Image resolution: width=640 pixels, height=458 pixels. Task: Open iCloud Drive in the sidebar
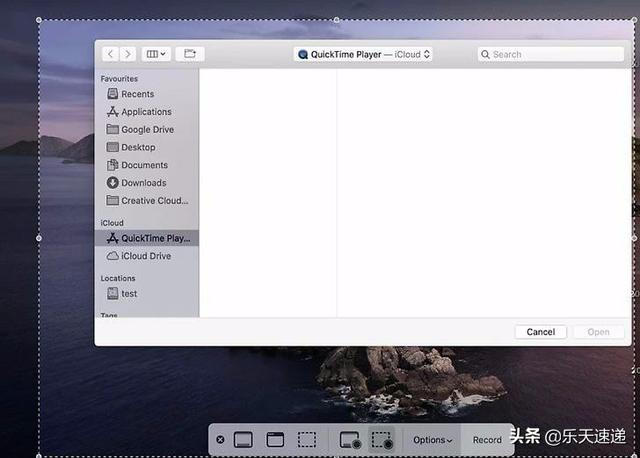147,256
